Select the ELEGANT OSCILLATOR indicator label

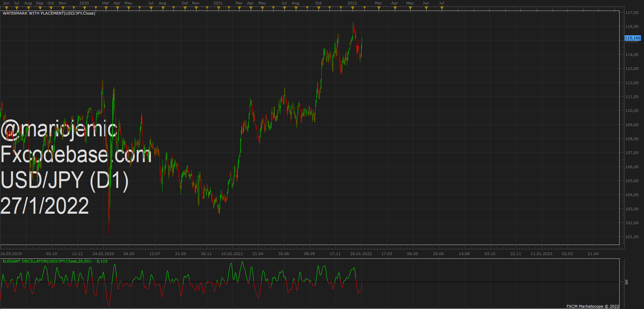(x=55, y=261)
